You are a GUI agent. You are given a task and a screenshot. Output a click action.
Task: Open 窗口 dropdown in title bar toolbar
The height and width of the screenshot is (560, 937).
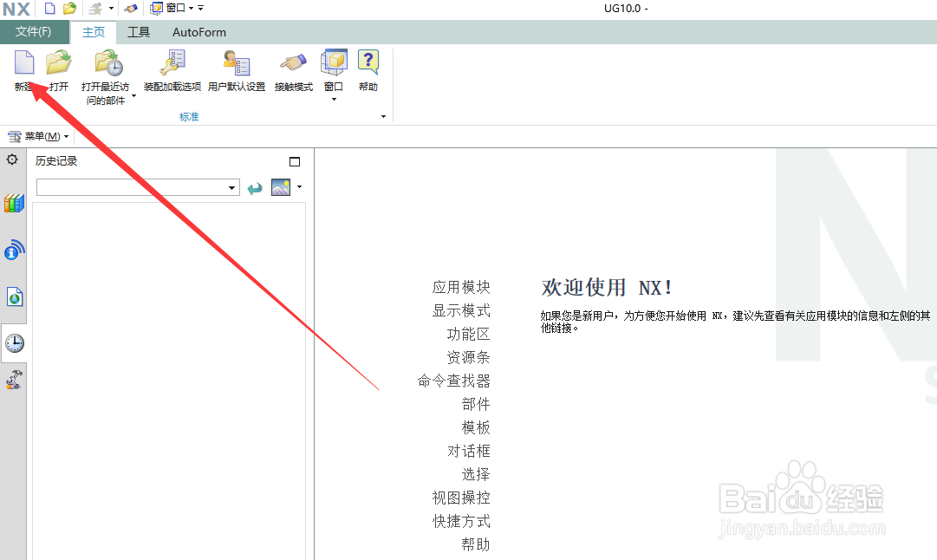pos(191,9)
